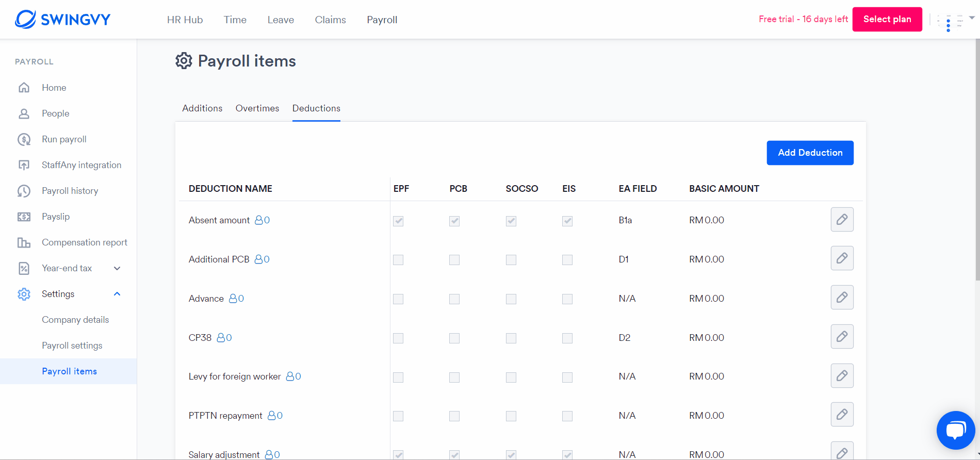Image resolution: width=980 pixels, height=460 pixels.
Task: Click assigned people icon for CP38
Action: 221,338
